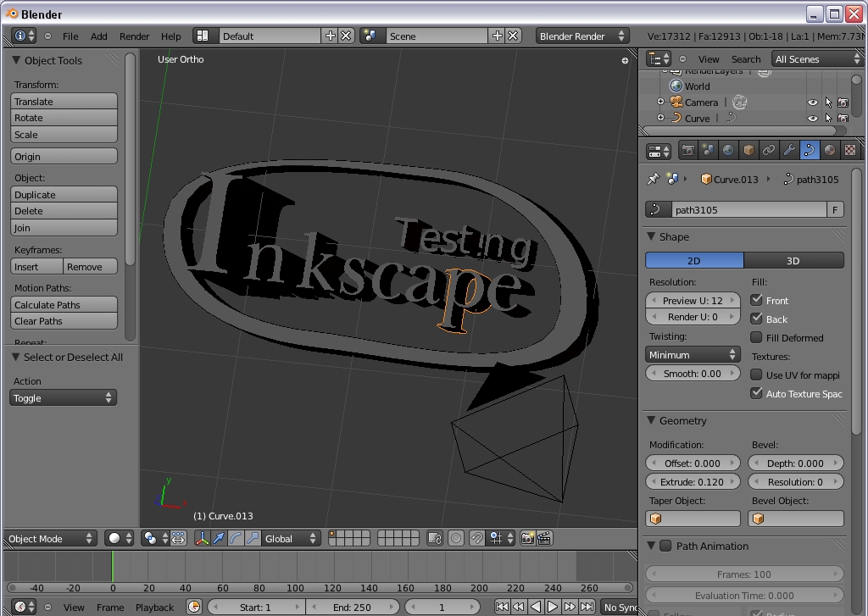Collapse the Geometry panel
Viewport: 868px width, 616px height.
click(652, 420)
